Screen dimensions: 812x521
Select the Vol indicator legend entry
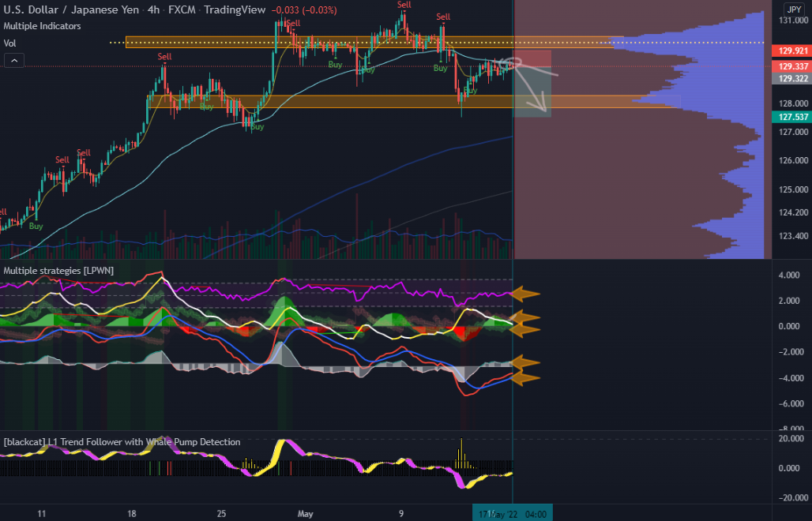pyautogui.click(x=9, y=43)
